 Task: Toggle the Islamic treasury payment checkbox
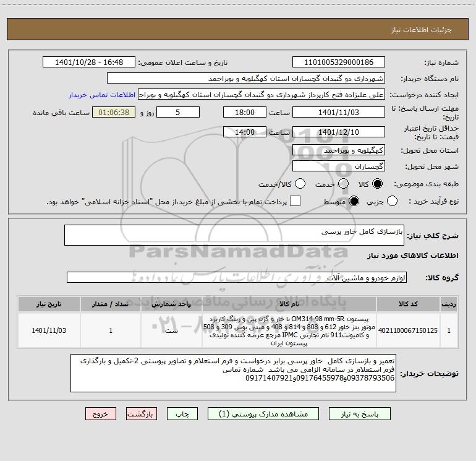pyautogui.click(x=295, y=201)
